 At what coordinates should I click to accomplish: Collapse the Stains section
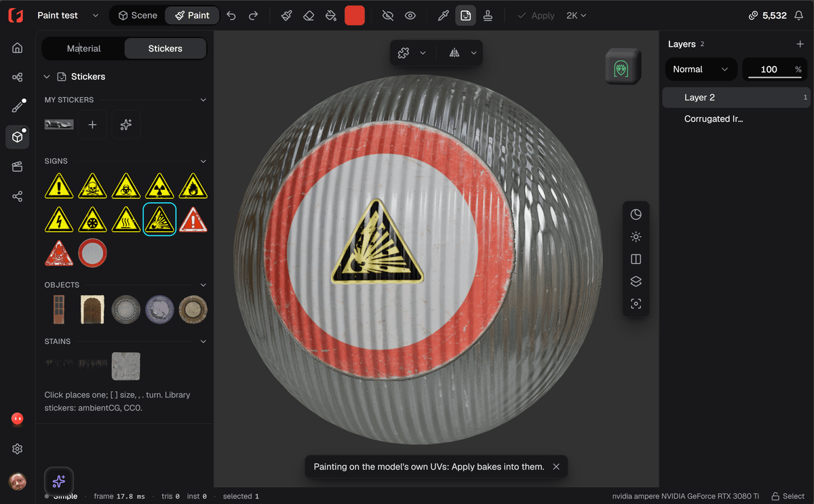coord(203,341)
